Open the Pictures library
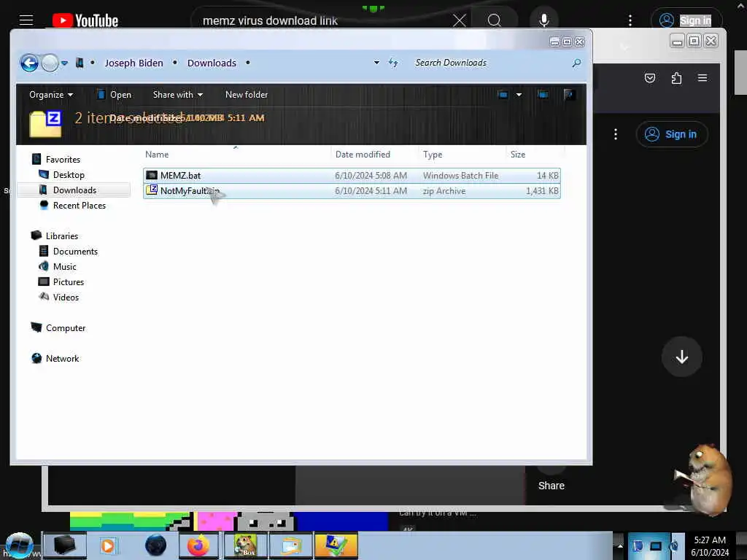Viewport: 747px width, 560px height. (x=68, y=282)
